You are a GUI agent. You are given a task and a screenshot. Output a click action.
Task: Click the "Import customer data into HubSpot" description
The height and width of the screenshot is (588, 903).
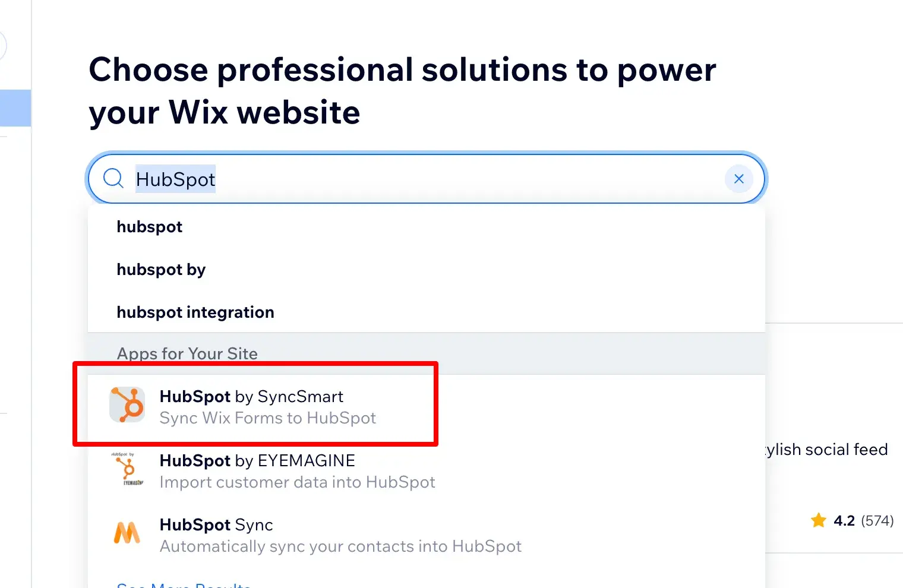click(298, 482)
